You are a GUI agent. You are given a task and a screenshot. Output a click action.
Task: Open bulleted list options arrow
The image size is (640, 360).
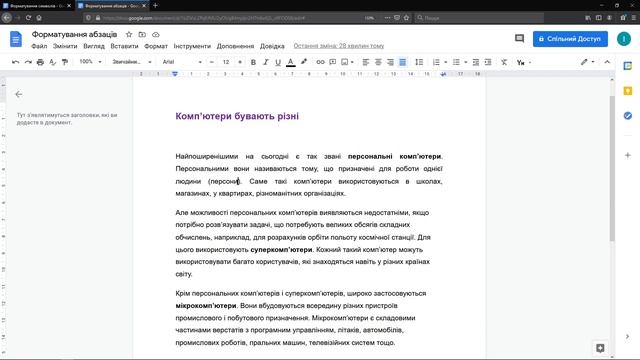466,62
